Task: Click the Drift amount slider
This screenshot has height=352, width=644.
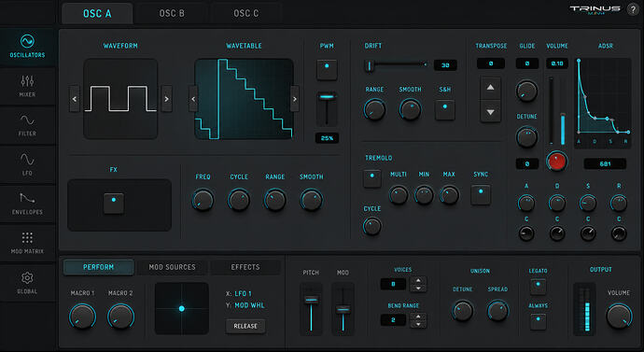Action: click(x=397, y=65)
